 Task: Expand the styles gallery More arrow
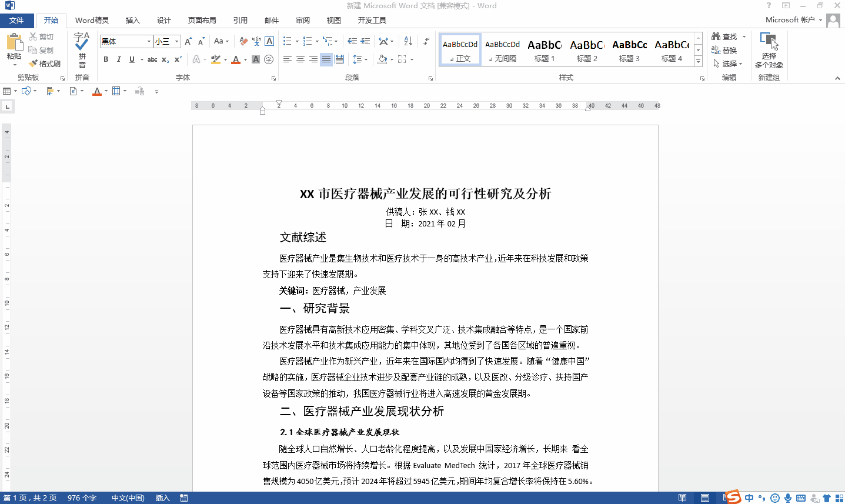pos(698,61)
